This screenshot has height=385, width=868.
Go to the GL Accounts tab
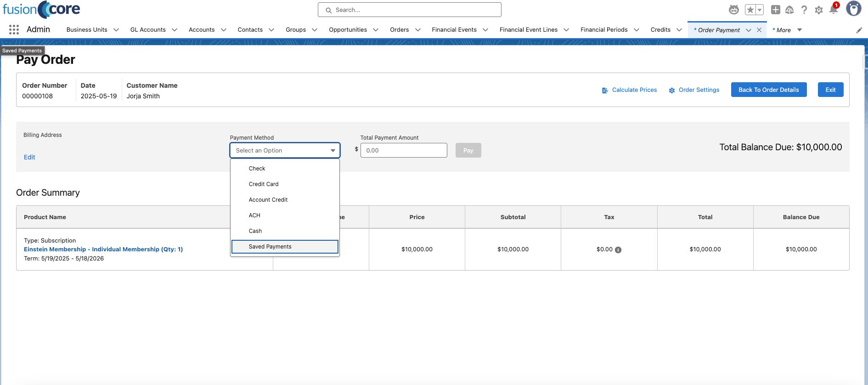(148, 30)
